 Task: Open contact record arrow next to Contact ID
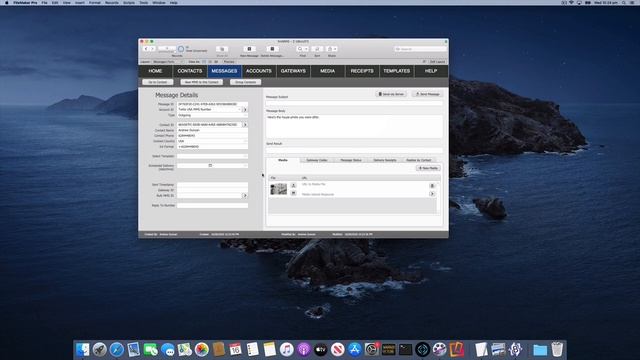point(245,124)
